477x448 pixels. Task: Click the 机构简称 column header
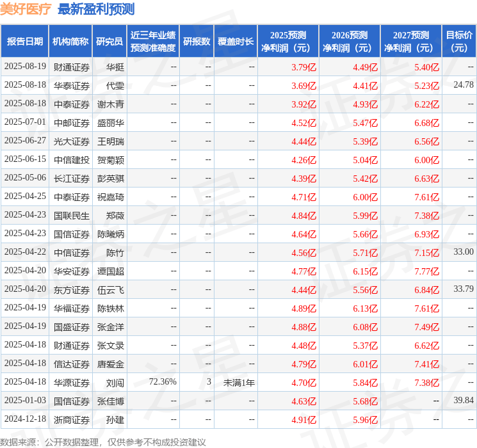click(70, 42)
